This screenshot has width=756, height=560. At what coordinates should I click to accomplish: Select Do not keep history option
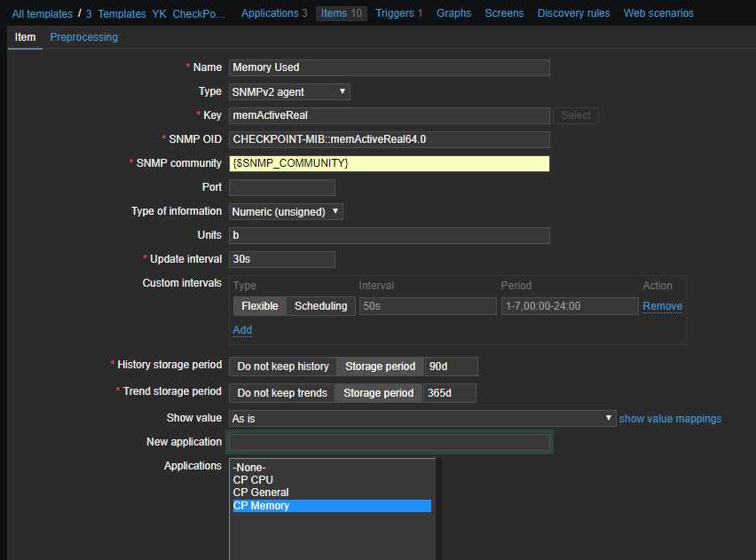pyautogui.click(x=283, y=367)
